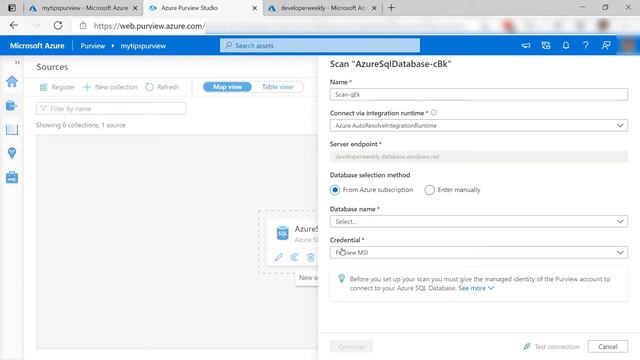Open the announcements megaphone icon in header
The height and width of the screenshot is (360, 640).
pyautogui.click(x=526, y=46)
